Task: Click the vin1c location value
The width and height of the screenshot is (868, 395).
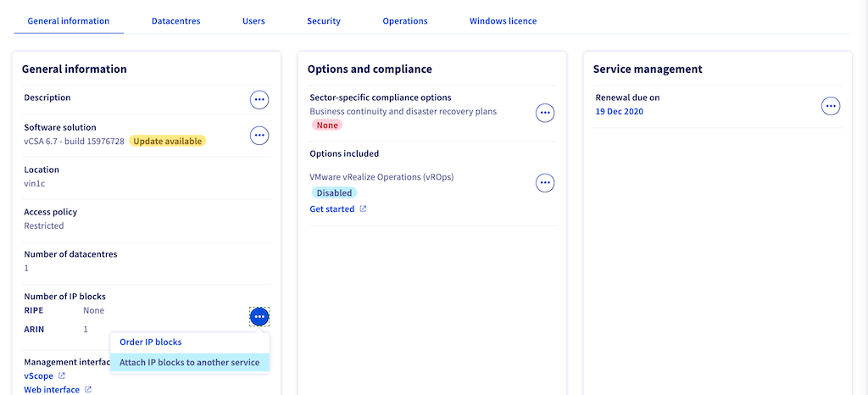Action: click(x=34, y=184)
